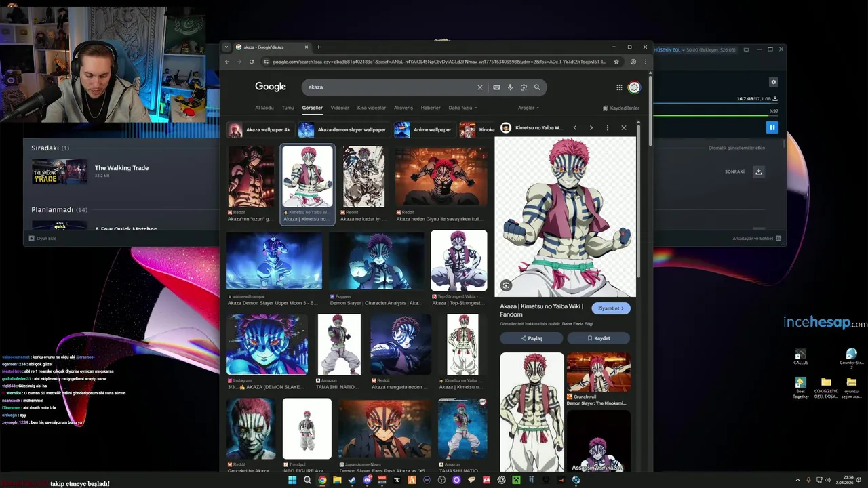This screenshot has width=868, height=488.
Task: Click Steam Arkadaşlar ve Sohbet
Action: point(757,239)
